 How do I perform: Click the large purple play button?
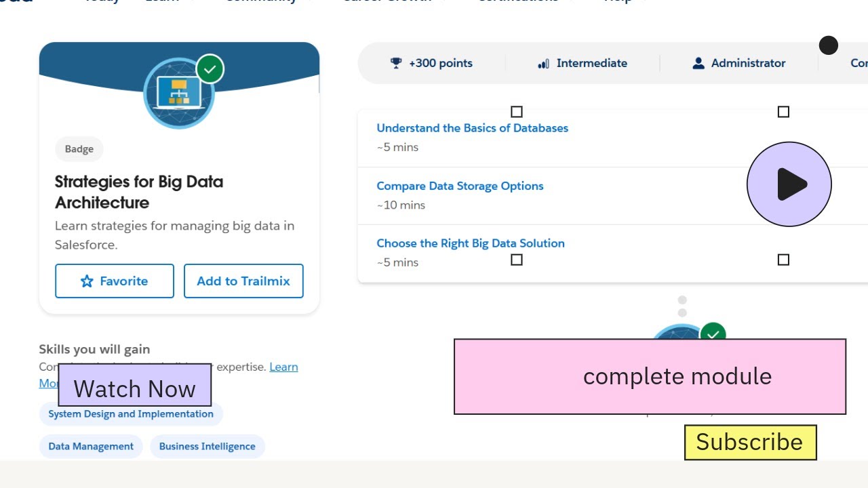click(x=789, y=184)
